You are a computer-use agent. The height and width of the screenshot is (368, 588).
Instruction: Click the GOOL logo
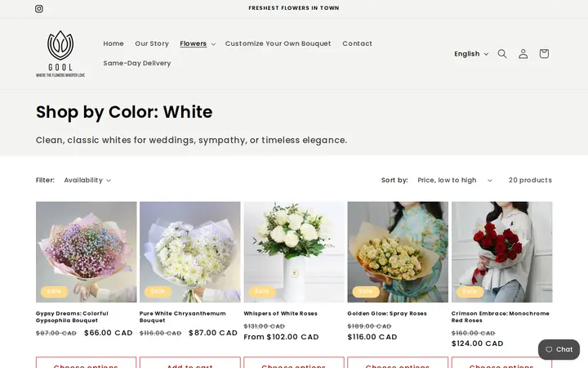[60, 54]
